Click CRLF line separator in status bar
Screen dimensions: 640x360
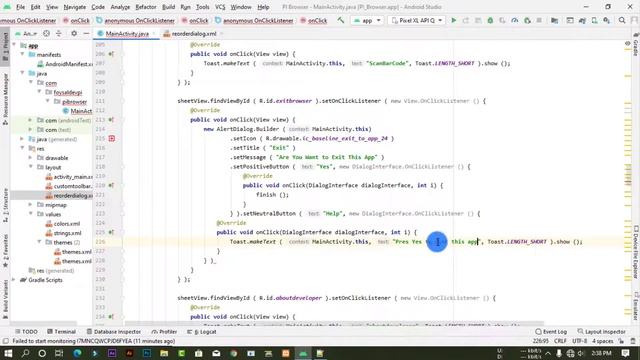click(x=560, y=341)
